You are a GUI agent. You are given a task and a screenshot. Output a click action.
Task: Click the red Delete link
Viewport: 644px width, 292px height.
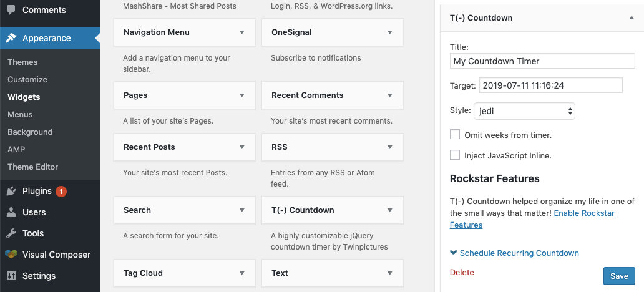coord(462,272)
